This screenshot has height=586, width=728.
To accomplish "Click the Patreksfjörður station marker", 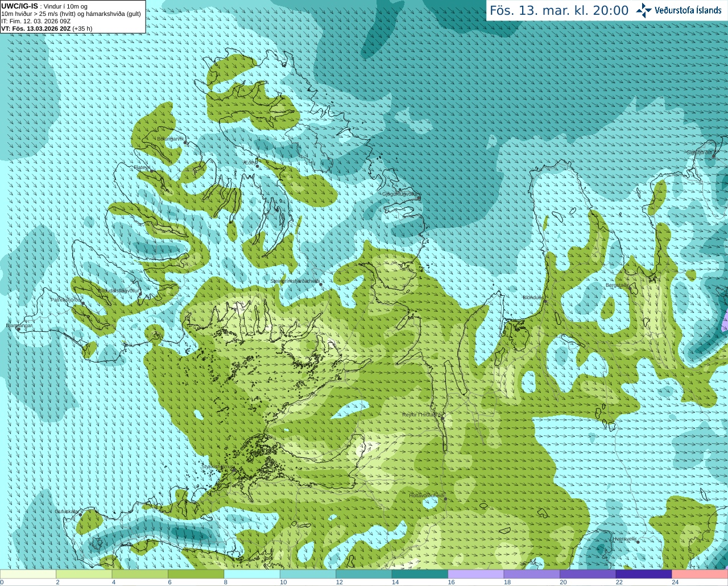I will (83, 303).
